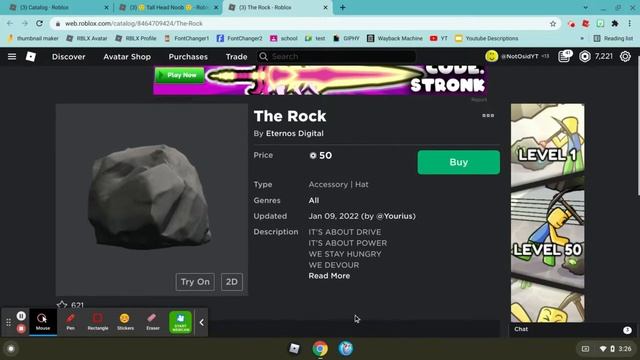Image resolution: width=640 pixels, height=360 pixels.
Task: Open the Trade page
Action: pos(236,57)
